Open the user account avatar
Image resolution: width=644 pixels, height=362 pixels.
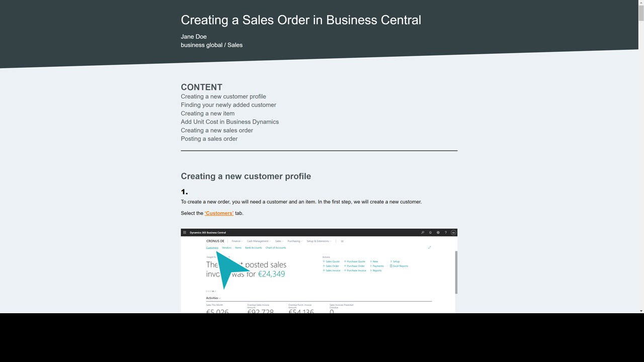point(453,233)
